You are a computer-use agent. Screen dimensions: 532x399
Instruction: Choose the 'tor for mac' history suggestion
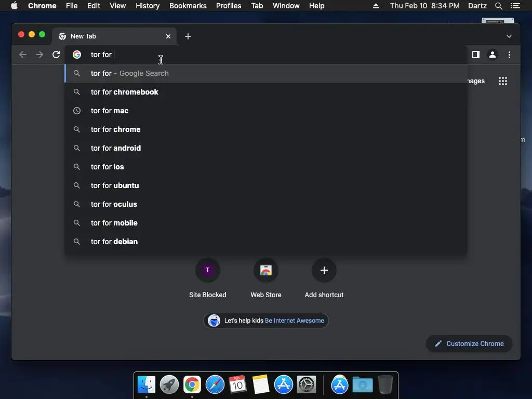[x=266, y=111]
